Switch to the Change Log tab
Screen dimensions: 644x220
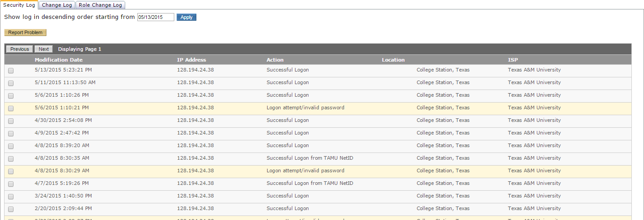point(57,5)
